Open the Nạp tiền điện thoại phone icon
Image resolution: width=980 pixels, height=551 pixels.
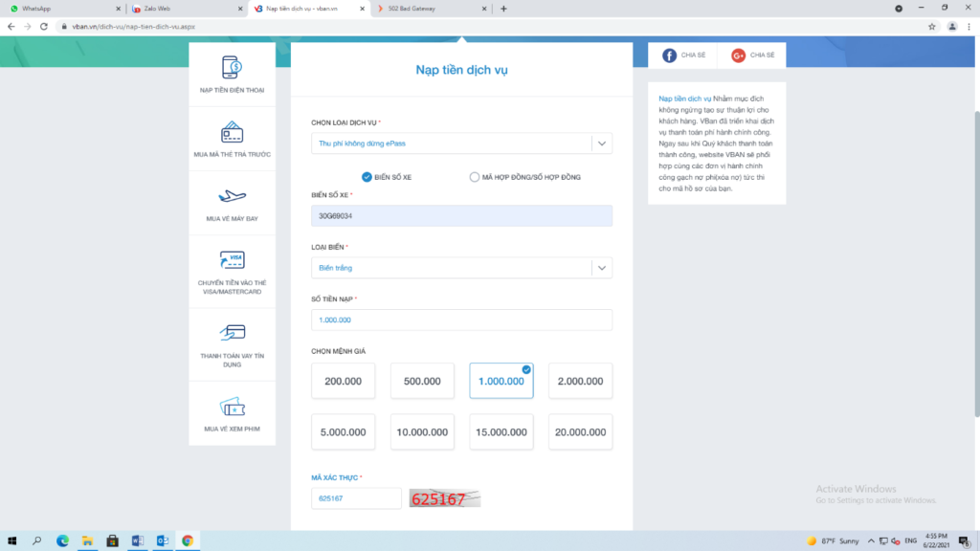click(x=232, y=68)
